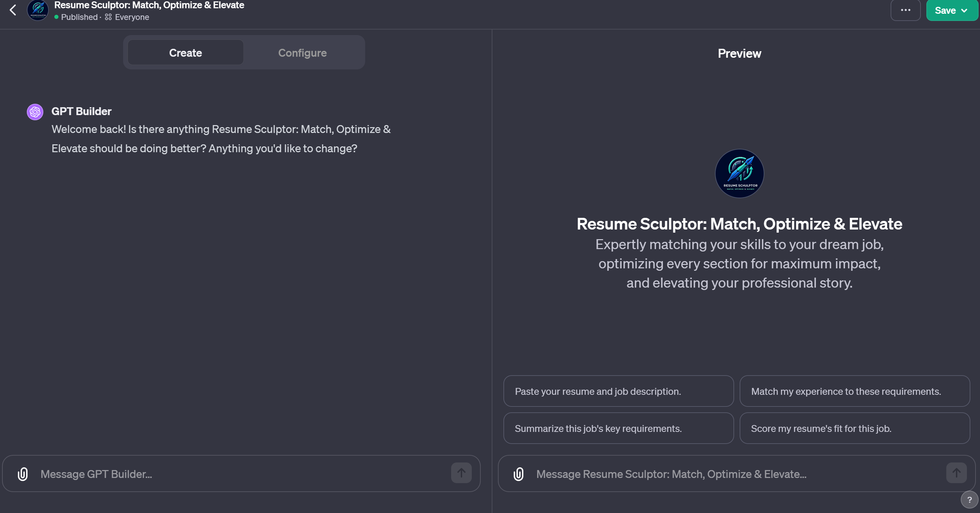Click the Resume Sculptor avatar in header

click(38, 10)
